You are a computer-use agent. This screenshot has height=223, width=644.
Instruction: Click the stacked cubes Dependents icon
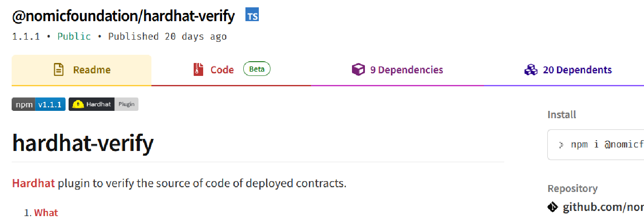(x=531, y=69)
